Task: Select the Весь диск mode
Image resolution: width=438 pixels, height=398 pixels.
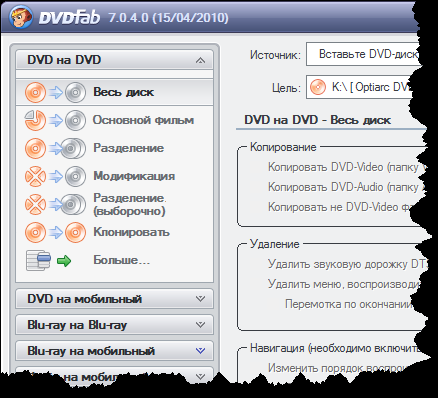Action: [114, 92]
